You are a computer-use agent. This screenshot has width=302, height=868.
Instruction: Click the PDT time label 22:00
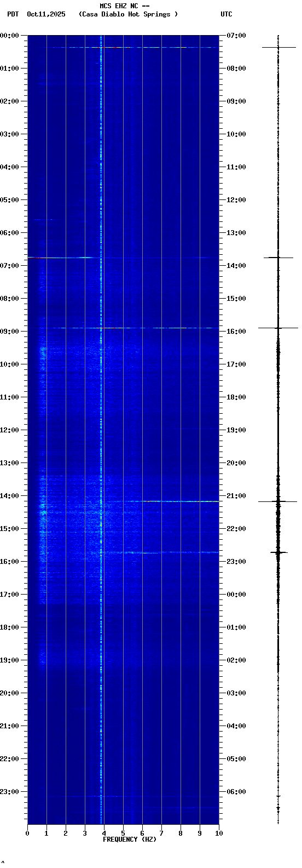10,759
